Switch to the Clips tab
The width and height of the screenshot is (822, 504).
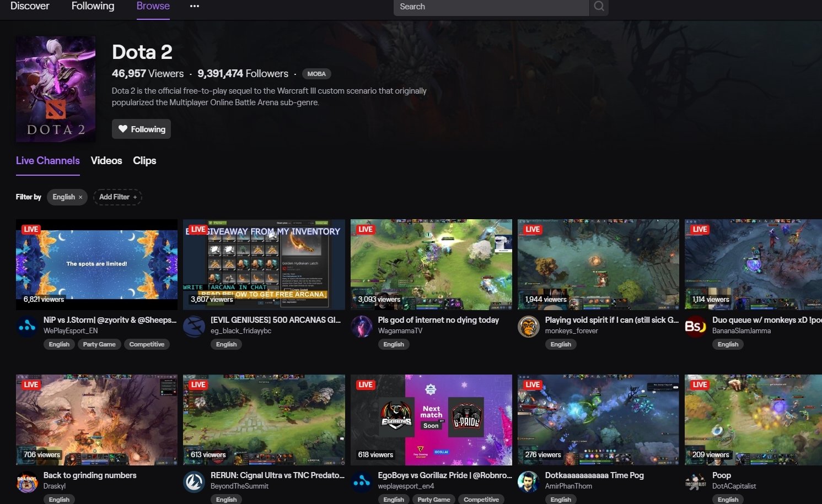tap(144, 161)
